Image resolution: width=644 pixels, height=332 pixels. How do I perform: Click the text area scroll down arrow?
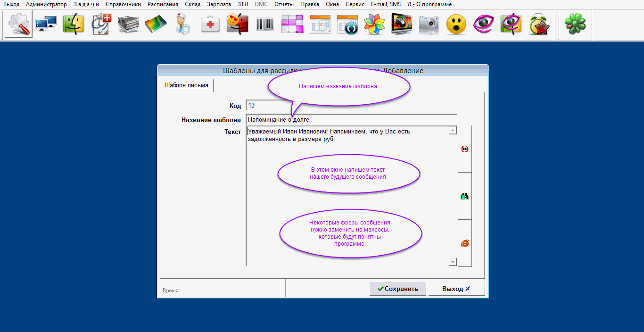[453, 262]
